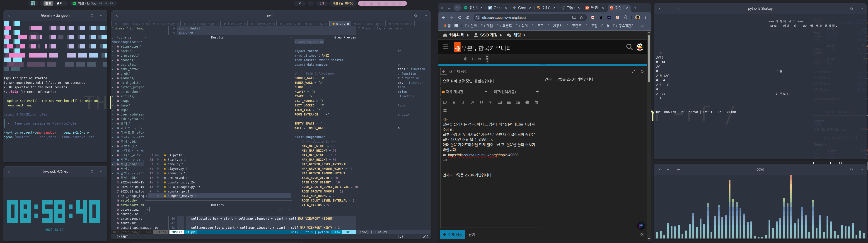The width and height of the screenshot is (868, 243).
Task: Toggle the dark/light theme contrast icon
Action: pos(465,59)
